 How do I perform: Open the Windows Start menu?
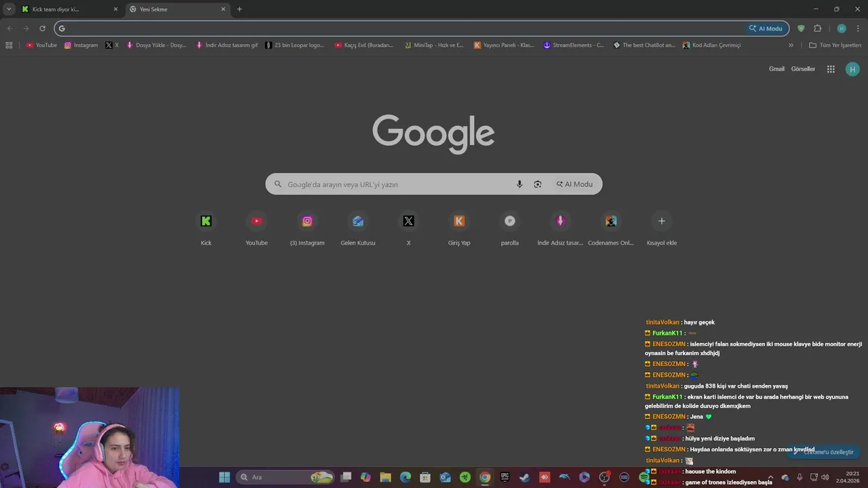point(224,477)
